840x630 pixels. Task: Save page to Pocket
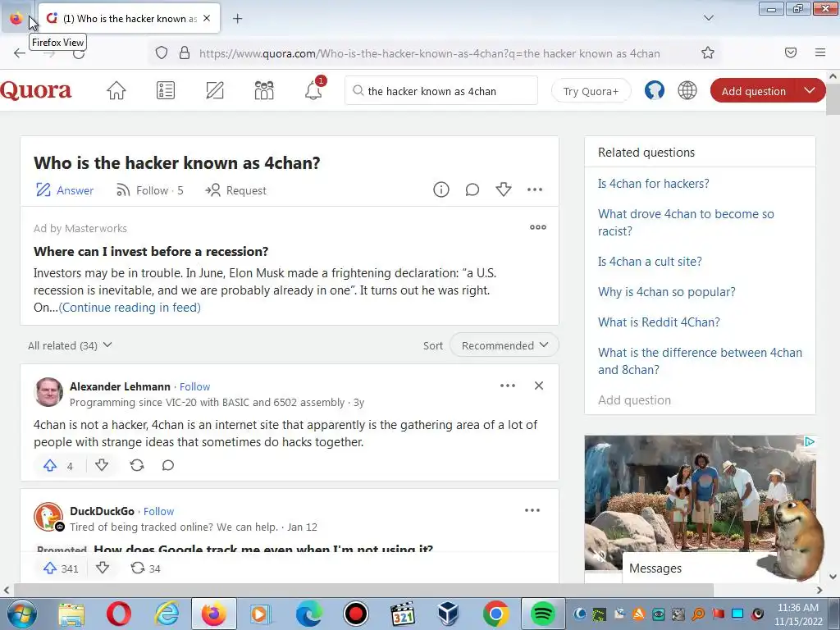(x=791, y=52)
